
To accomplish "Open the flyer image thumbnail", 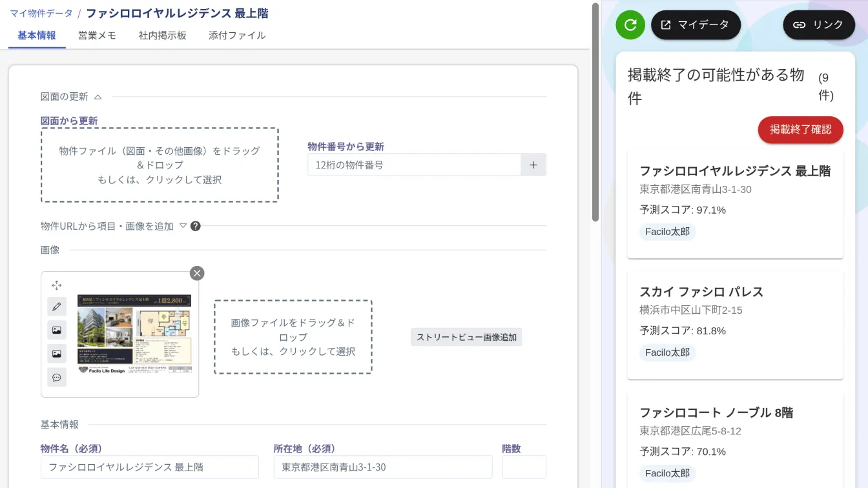I will click(134, 334).
